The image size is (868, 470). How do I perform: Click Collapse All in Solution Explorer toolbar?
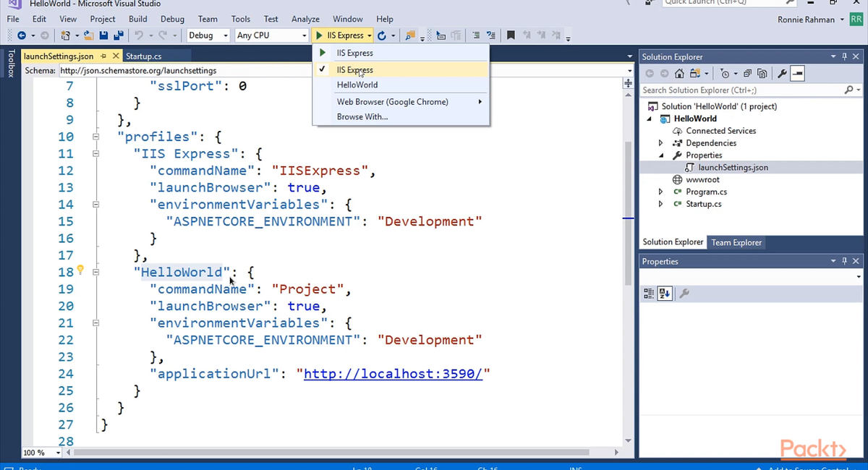(x=748, y=74)
